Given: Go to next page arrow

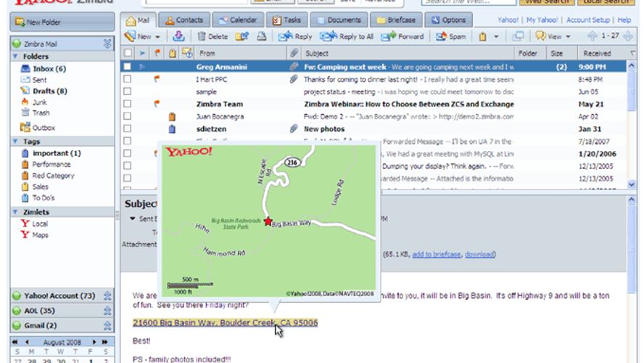Looking at the screenshot, I should pyautogui.click(x=628, y=36).
